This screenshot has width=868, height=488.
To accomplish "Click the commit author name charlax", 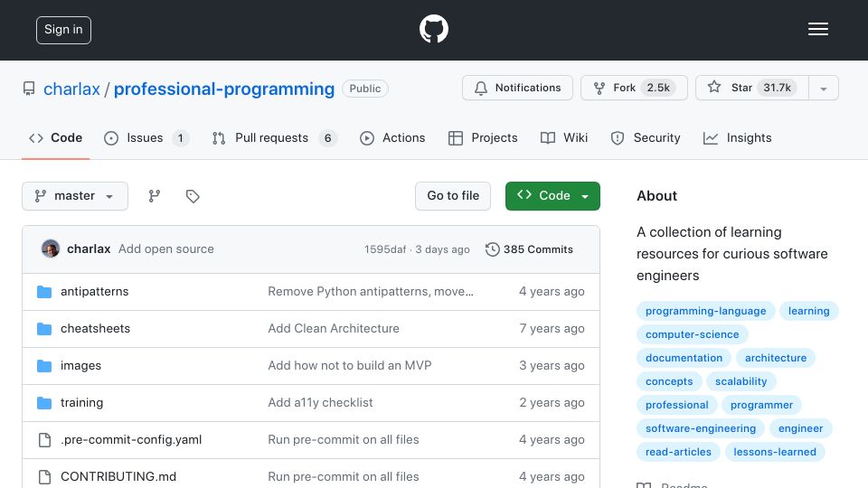I will (89, 249).
